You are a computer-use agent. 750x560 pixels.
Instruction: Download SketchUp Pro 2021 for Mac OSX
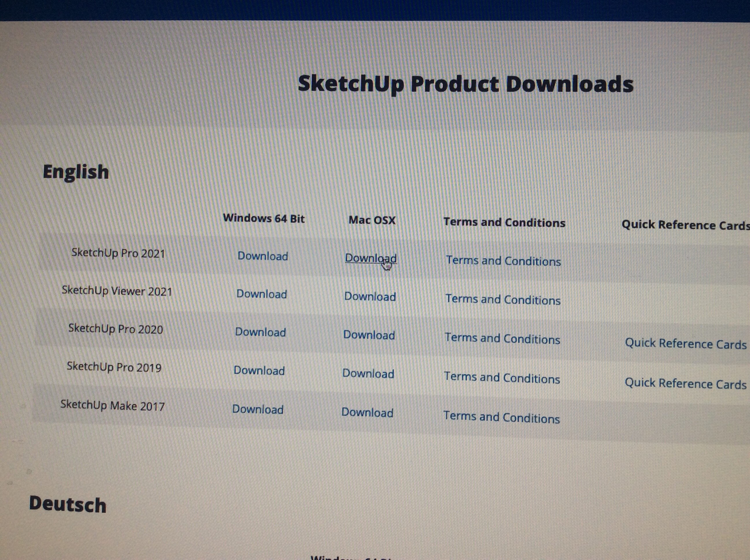(370, 258)
